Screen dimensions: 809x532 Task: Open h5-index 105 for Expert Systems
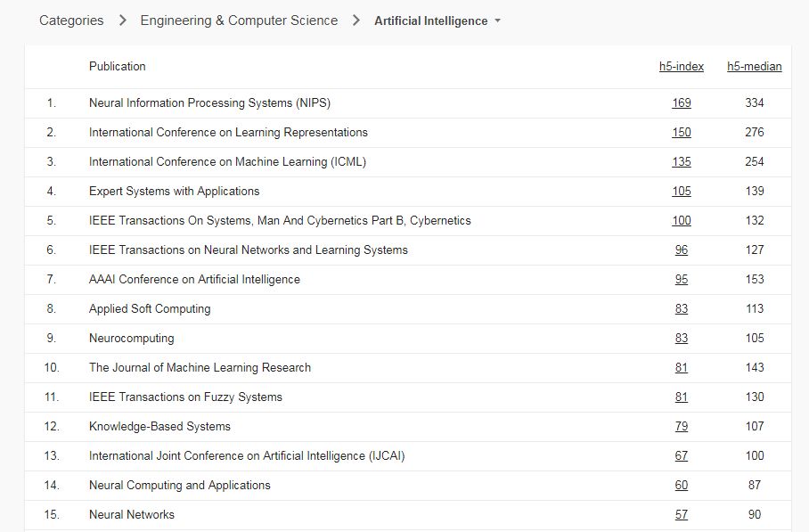tap(682, 192)
